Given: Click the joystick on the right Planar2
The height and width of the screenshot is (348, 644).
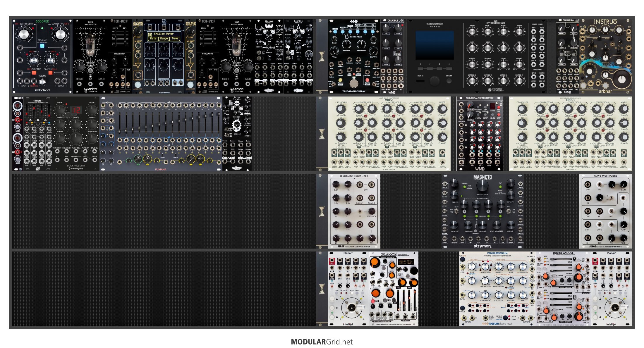Looking at the screenshot, I should (x=615, y=308).
